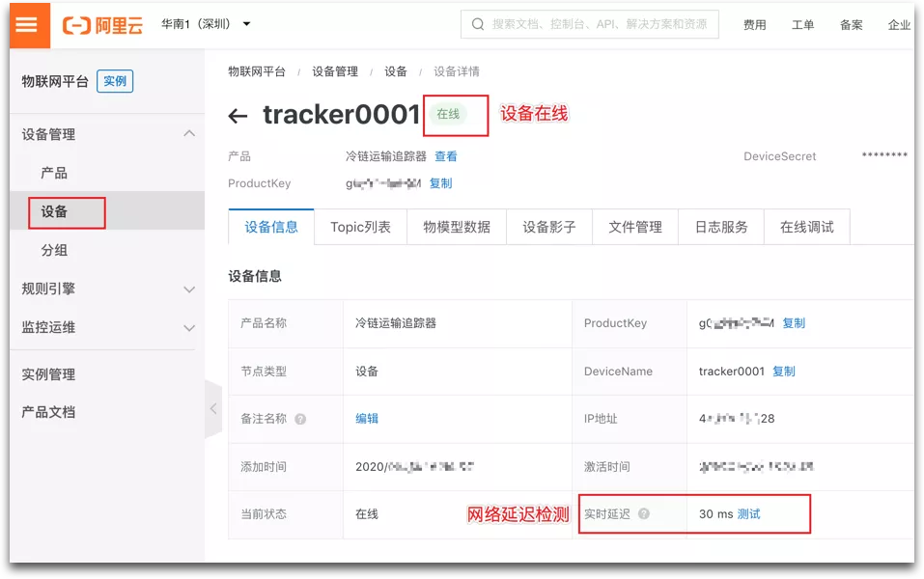Click the tracker0001 page title

[x=341, y=115]
